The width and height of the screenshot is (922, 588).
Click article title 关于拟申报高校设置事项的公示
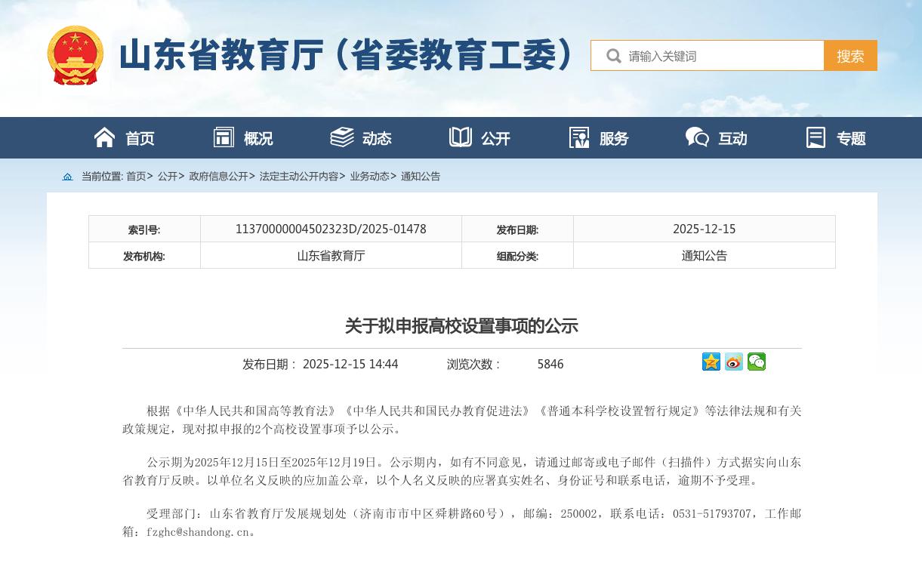click(461, 326)
